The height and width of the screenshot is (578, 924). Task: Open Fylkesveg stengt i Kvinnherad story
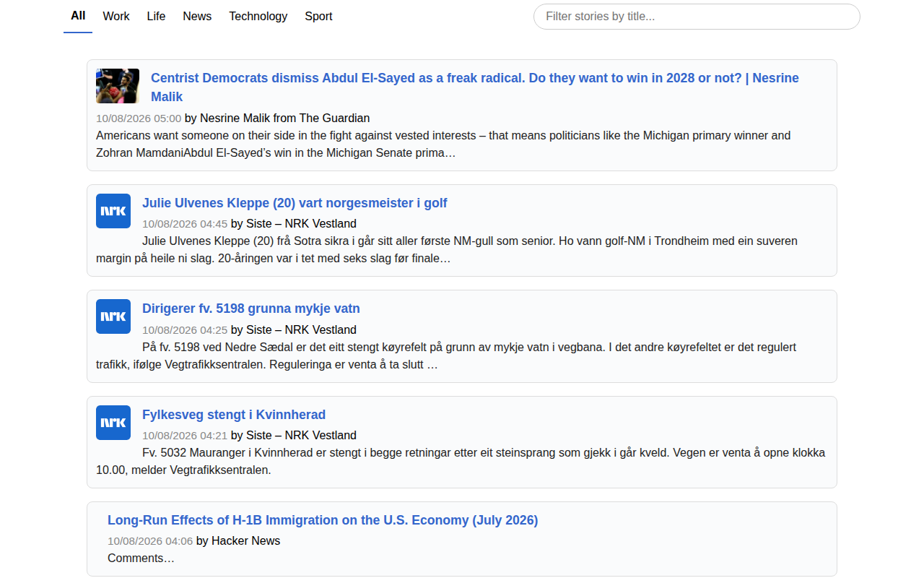coord(234,415)
